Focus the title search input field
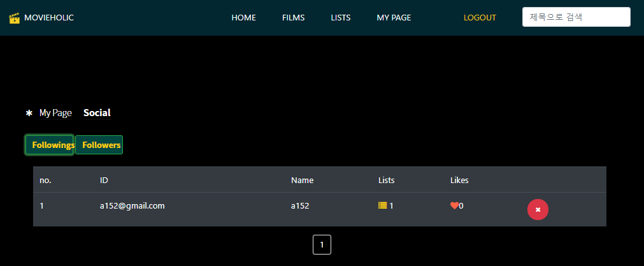Image resolution: width=644 pixels, height=266 pixels. [576, 17]
